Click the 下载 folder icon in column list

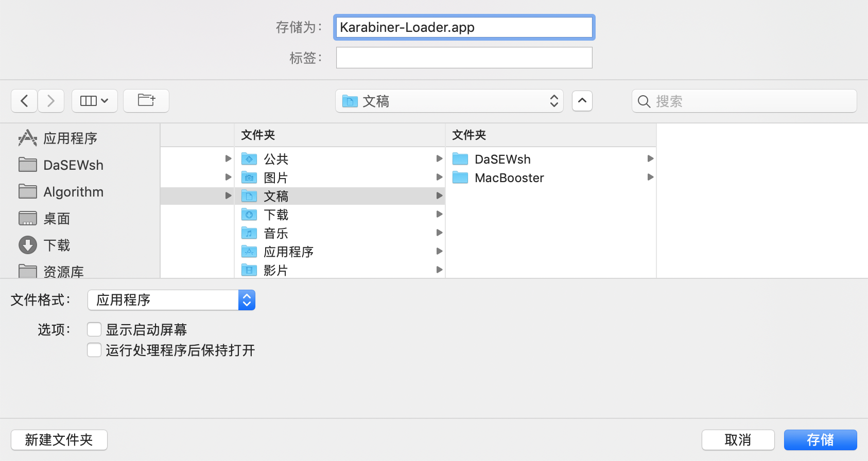point(249,215)
